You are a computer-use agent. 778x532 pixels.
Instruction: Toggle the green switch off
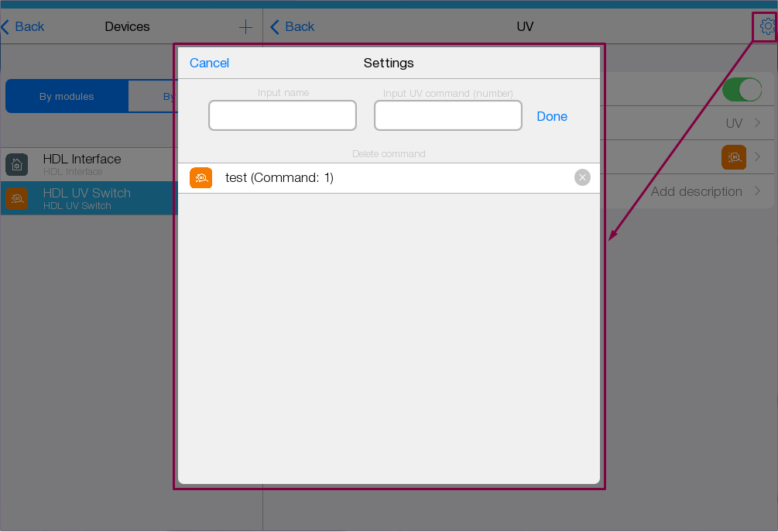(742, 90)
